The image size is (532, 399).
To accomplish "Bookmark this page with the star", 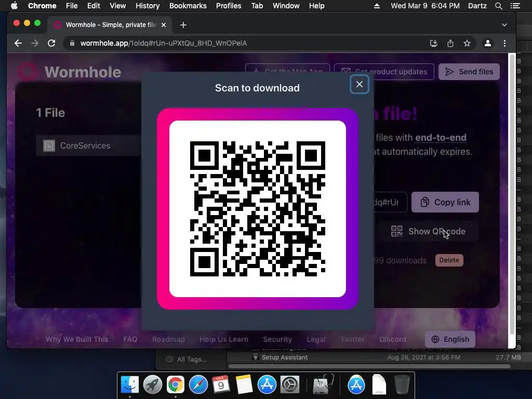I will 467,43.
